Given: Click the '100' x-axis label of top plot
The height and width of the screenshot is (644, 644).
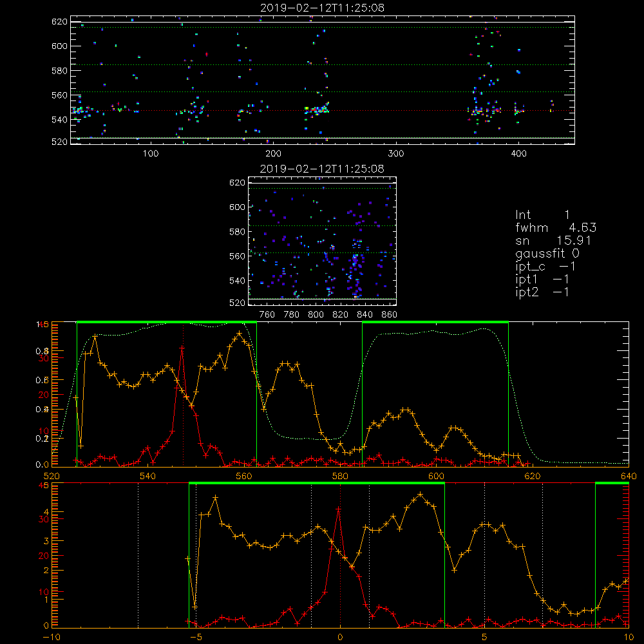Looking at the screenshot, I should [x=151, y=154].
